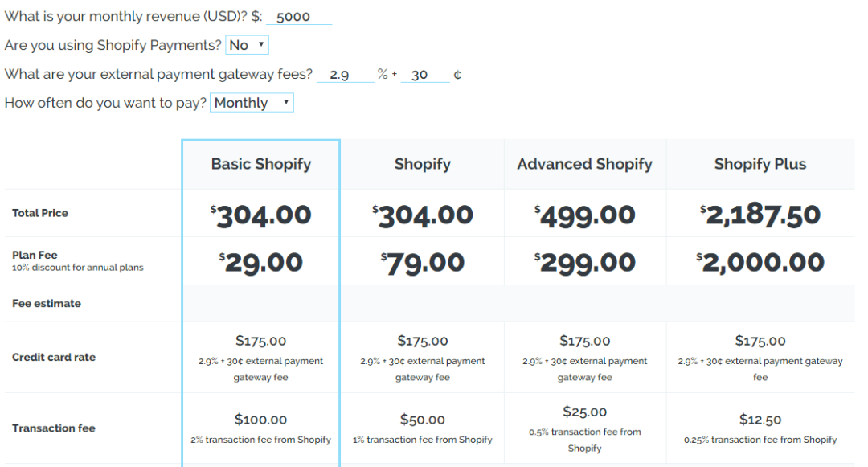Screen dimensions: 868x467
Task: Select the Basic Shopify column header
Action: point(261,164)
